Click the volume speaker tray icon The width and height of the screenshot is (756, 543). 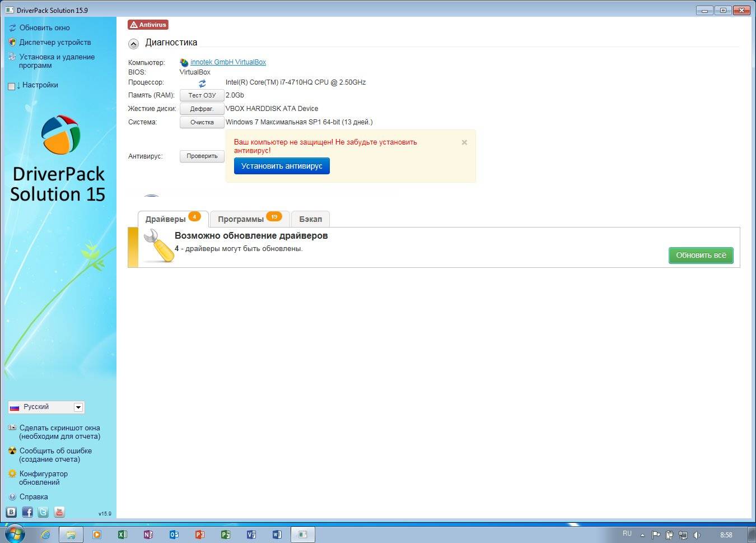[697, 535]
